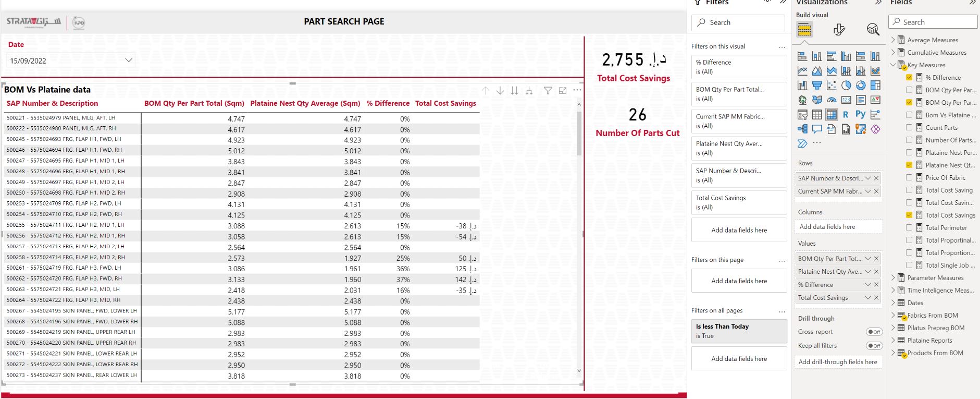
Task: Turn on Cross-report drill through
Action: (x=874, y=332)
